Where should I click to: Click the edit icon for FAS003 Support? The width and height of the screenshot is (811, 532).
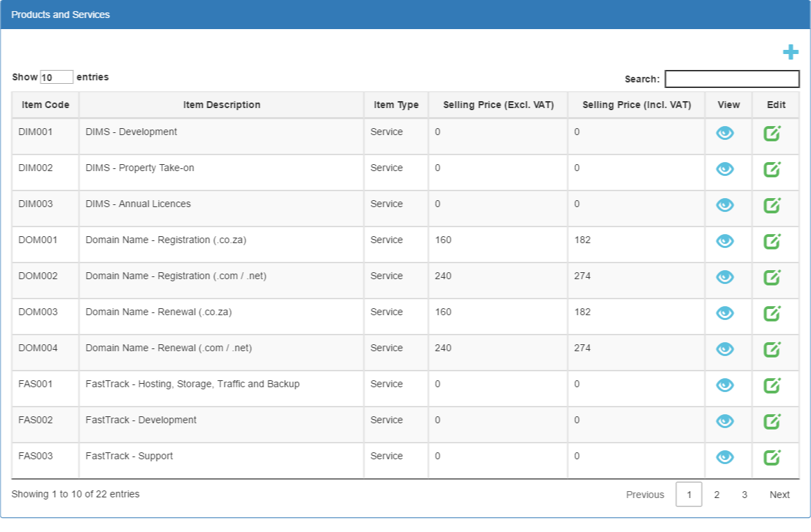[x=772, y=457]
